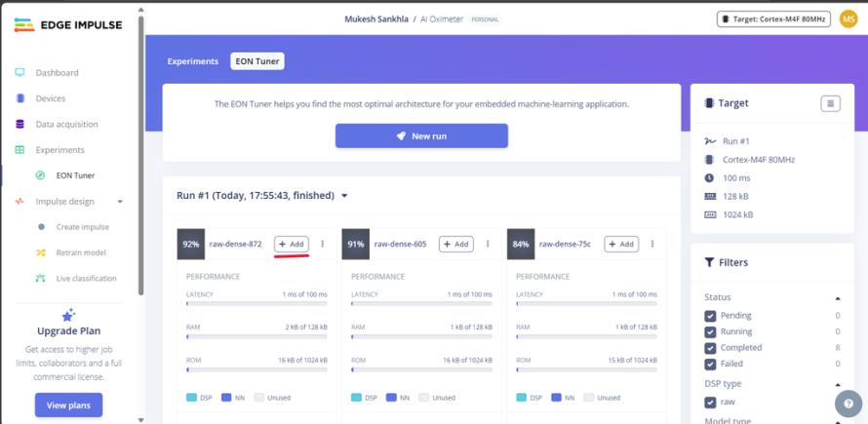
Task: Open Dashboard monitor icon in sidebar
Action: tap(20, 72)
